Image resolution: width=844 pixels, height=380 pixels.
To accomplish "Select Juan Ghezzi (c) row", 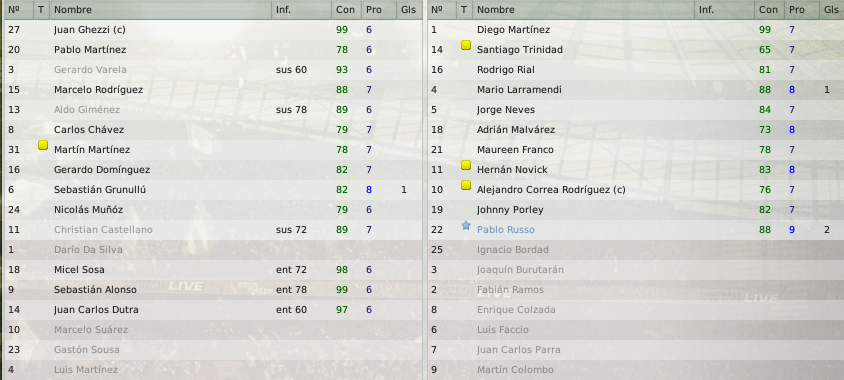I will coord(213,30).
